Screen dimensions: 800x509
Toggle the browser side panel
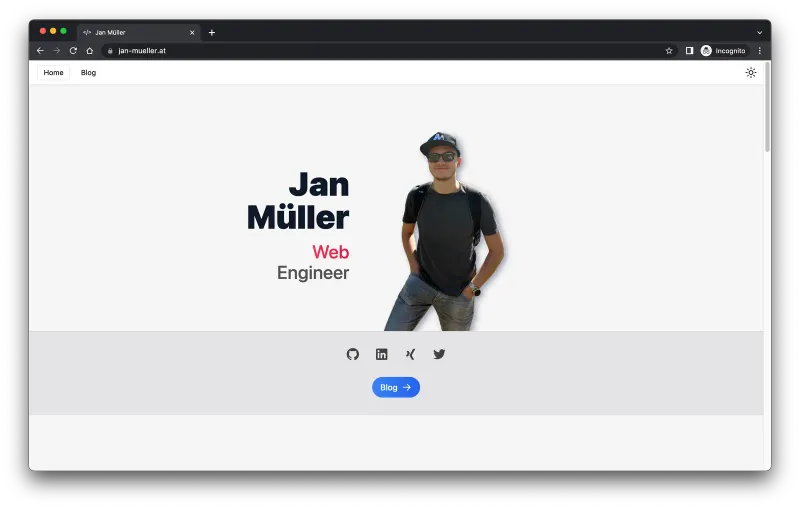[689, 50]
